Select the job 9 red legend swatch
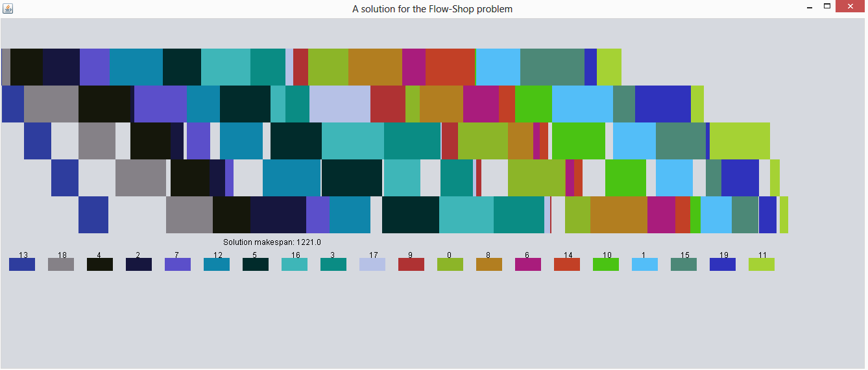 pyautogui.click(x=411, y=264)
